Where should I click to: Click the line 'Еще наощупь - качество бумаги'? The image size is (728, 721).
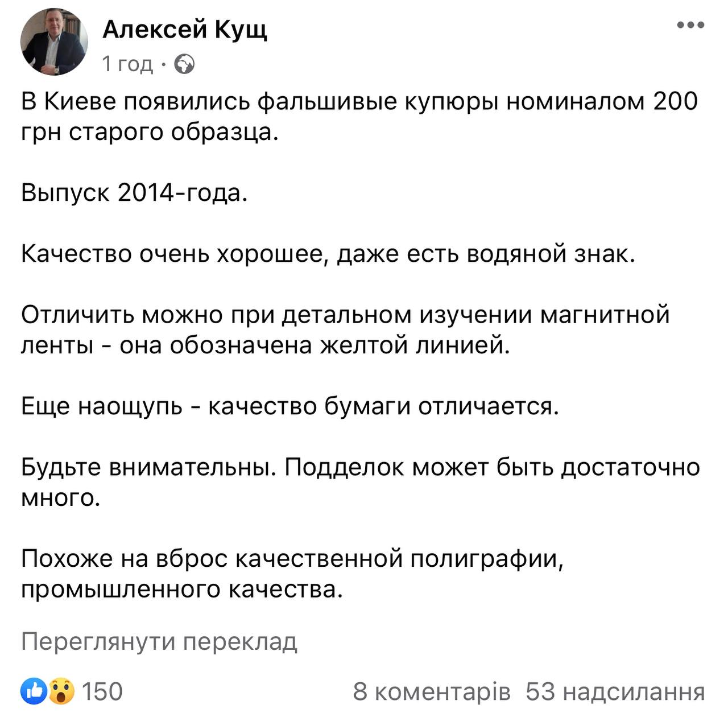click(x=290, y=406)
